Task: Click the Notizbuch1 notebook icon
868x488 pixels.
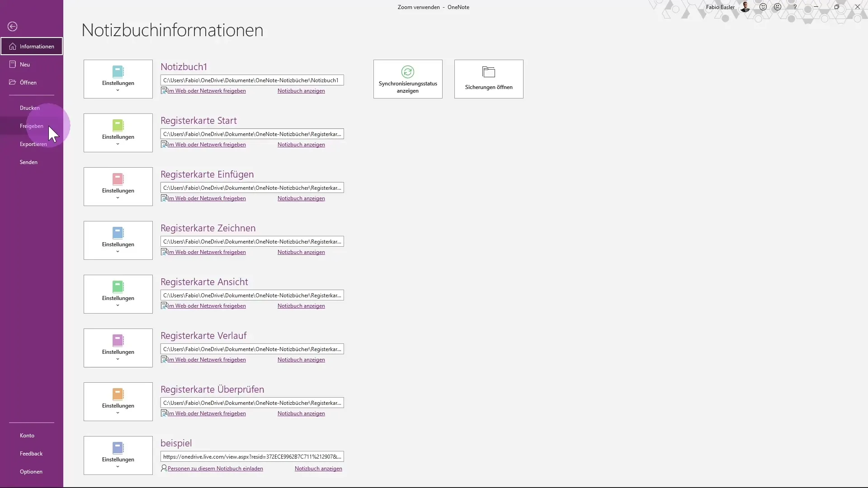Action: click(118, 72)
